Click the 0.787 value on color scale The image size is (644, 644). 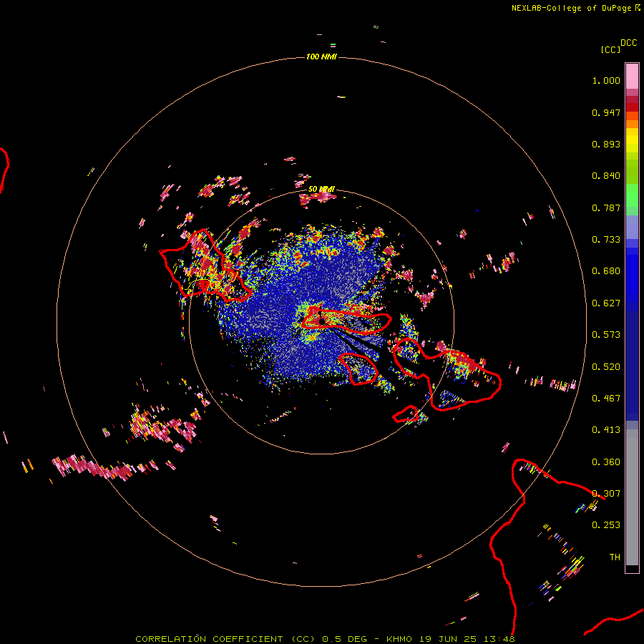point(606,208)
